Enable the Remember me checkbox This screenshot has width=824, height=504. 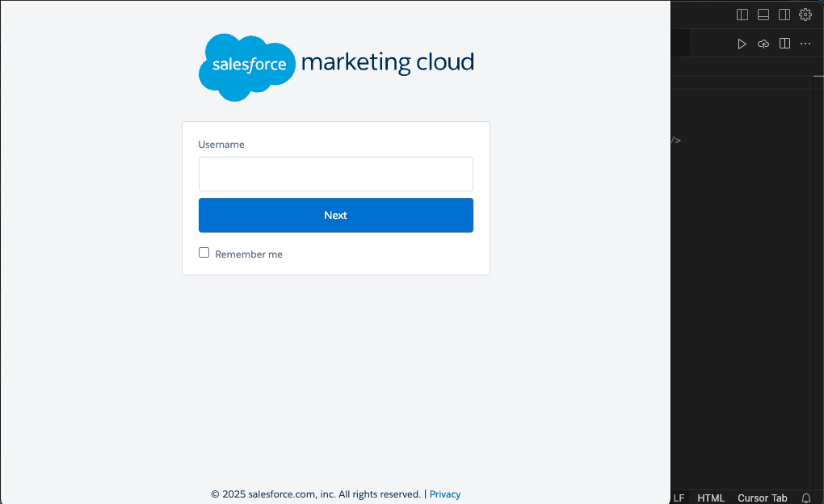click(204, 253)
